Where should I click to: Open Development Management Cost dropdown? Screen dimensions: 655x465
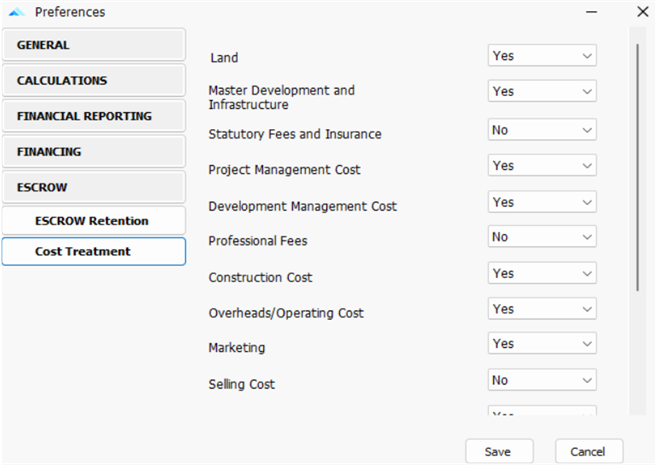pos(542,202)
